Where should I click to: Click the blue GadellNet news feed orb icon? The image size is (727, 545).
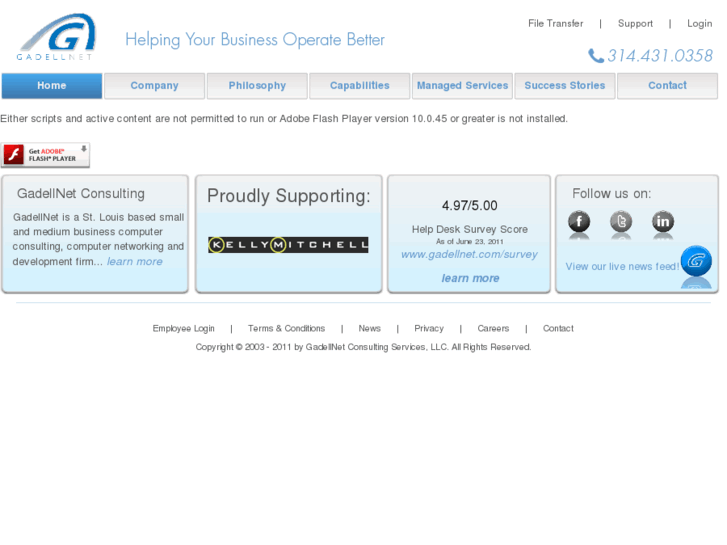point(696,261)
